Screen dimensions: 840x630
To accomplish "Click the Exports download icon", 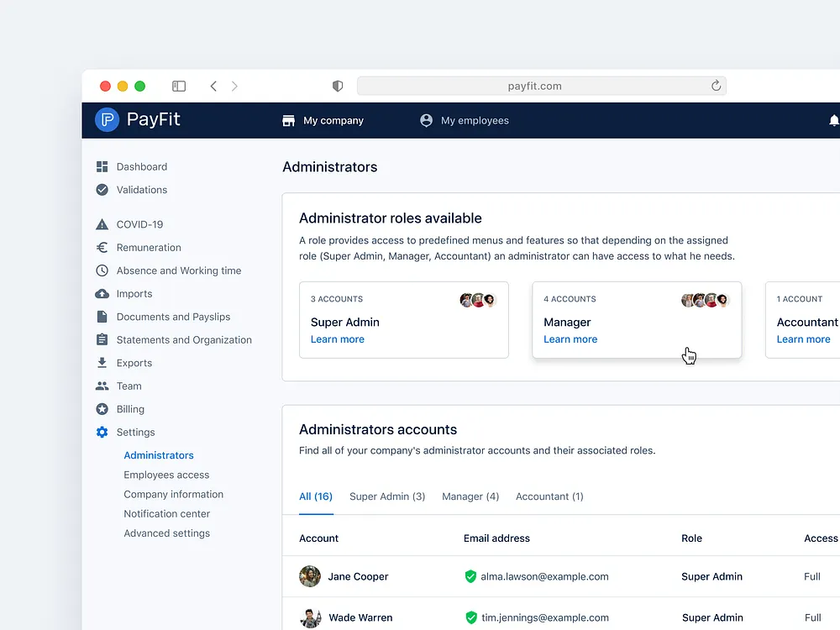I will tap(101, 363).
